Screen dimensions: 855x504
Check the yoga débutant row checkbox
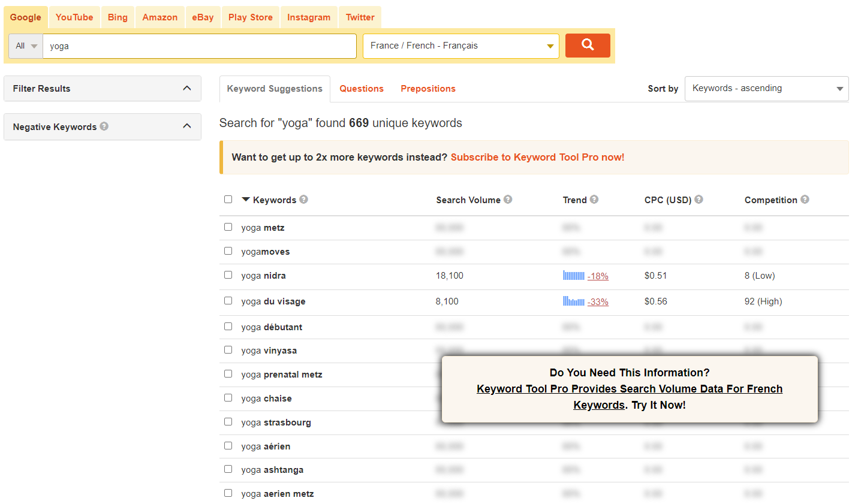pyautogui.click(x=228, y=327)
